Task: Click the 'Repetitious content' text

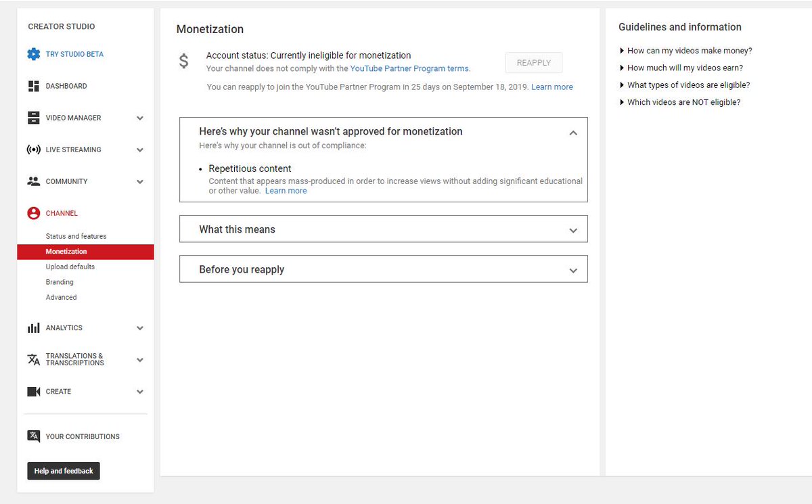Action: coord(250,168)
